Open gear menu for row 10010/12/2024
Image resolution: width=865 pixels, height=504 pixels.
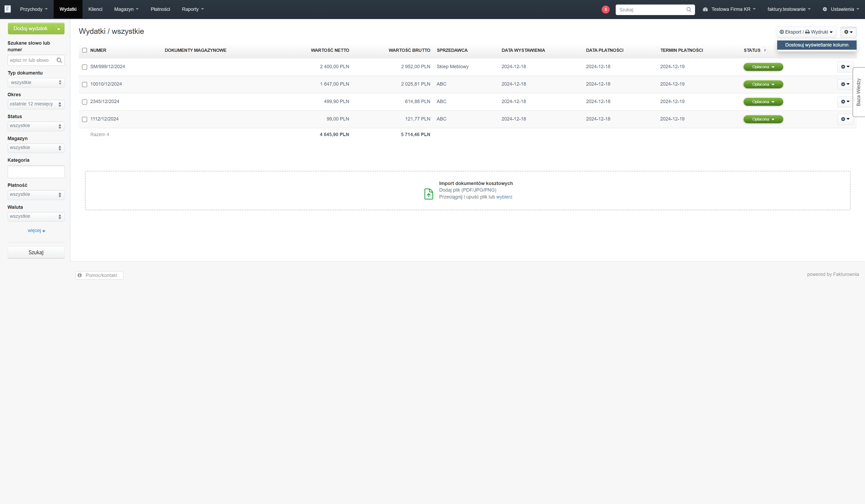point(845,84)
